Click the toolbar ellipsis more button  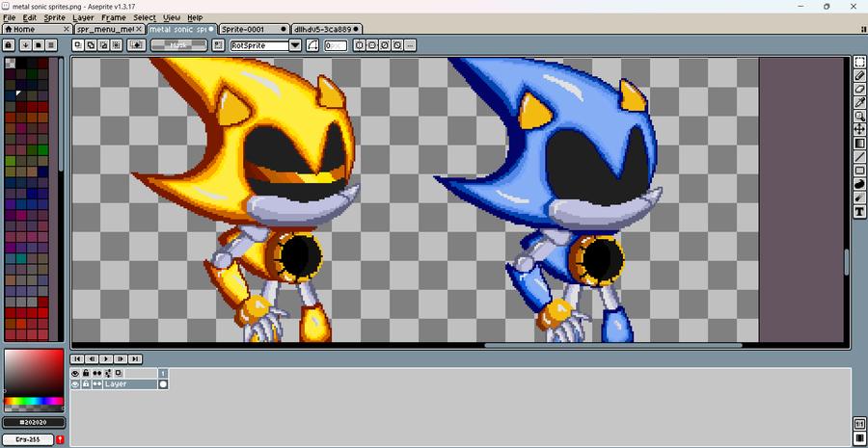tap(410, 45)
